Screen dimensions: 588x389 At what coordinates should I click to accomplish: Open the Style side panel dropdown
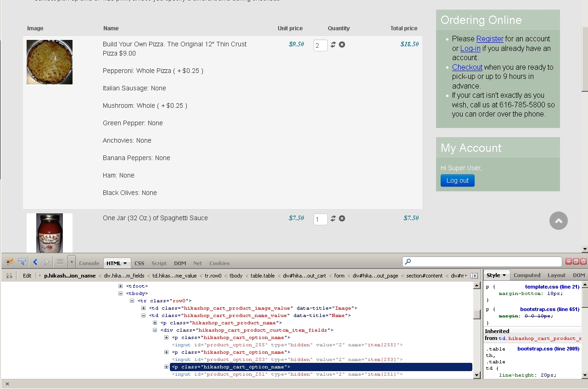504,276
